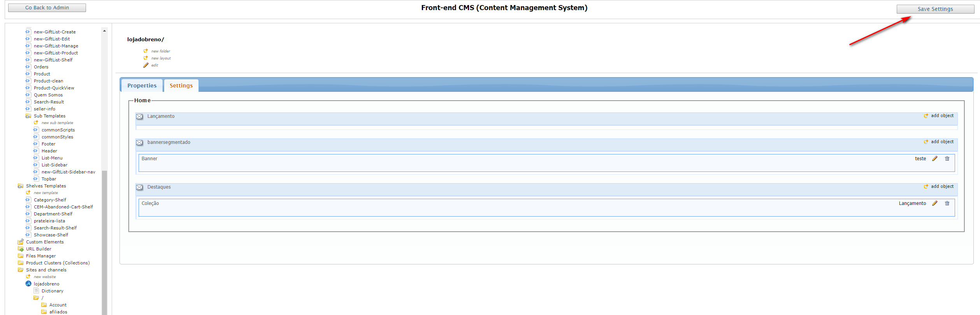Switch to the Properties tab
Screen dimensions: 980x315
coord(142,86)
